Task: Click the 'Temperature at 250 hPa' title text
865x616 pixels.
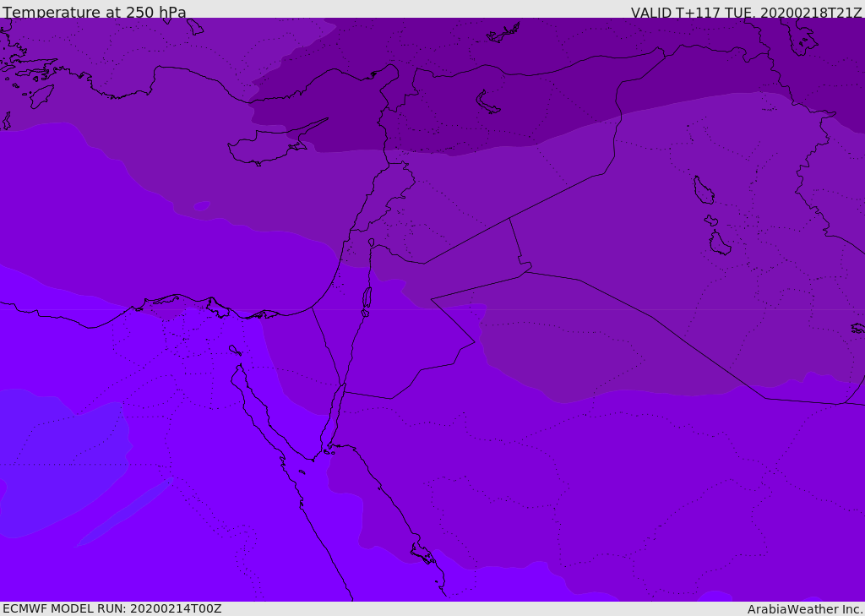Action: [95, 12]
